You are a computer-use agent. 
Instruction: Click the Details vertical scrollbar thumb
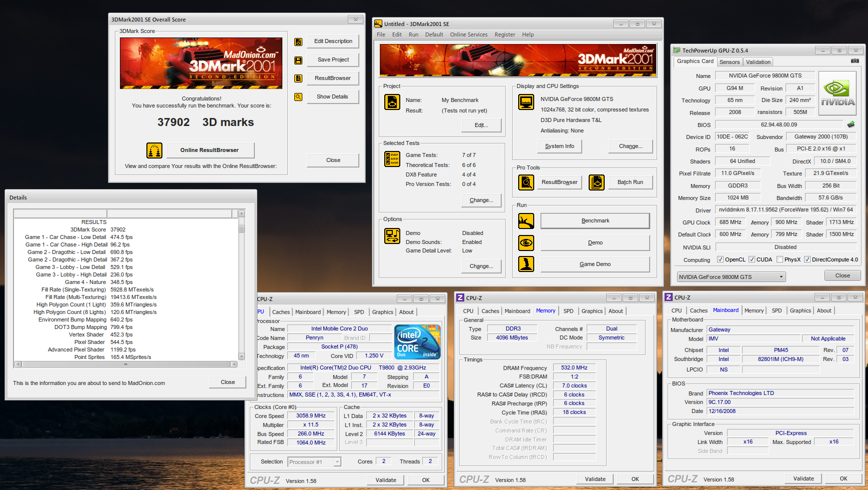coord(241,229)
